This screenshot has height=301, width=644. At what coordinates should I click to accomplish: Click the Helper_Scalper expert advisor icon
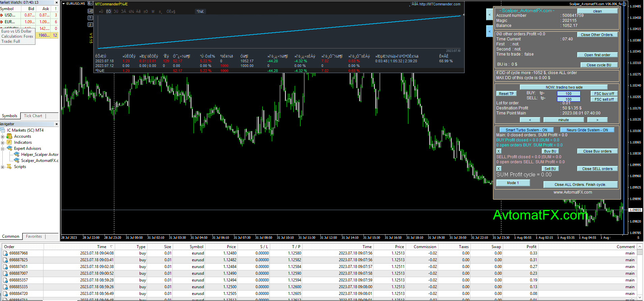(x=17, y=155)
